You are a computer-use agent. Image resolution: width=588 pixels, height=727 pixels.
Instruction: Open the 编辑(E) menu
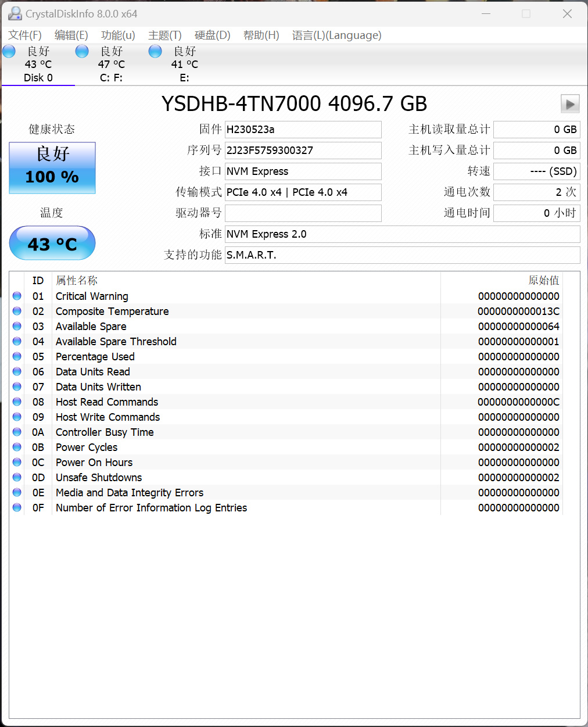71,35
